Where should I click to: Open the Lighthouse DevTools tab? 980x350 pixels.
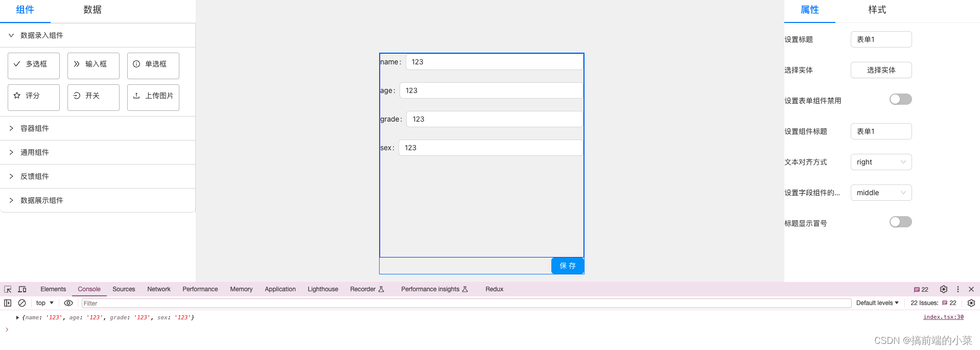pos(323,289)
